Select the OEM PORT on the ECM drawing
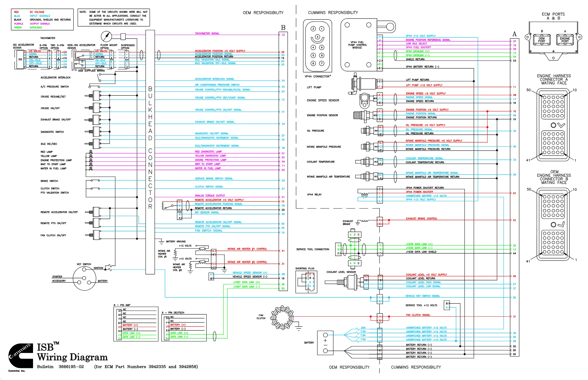Viewport: 588px width, 380px height. (541, 39)
